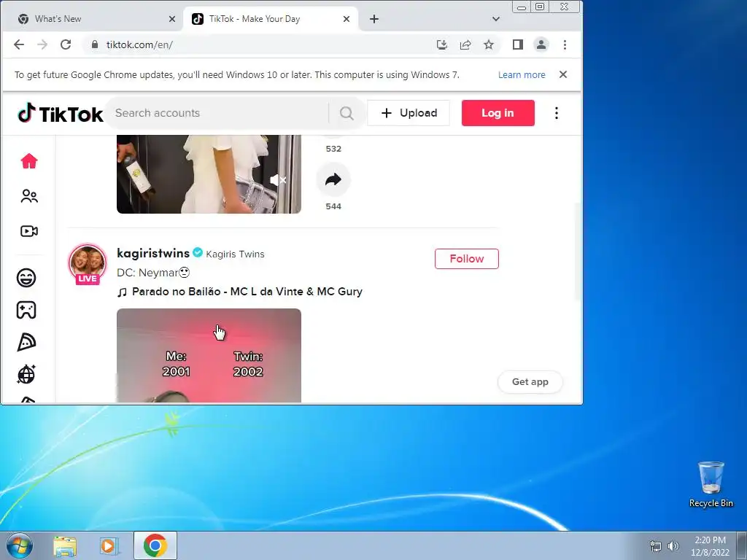Switch to the What's New tab
The image size is (747, 560).
[90, 19]
